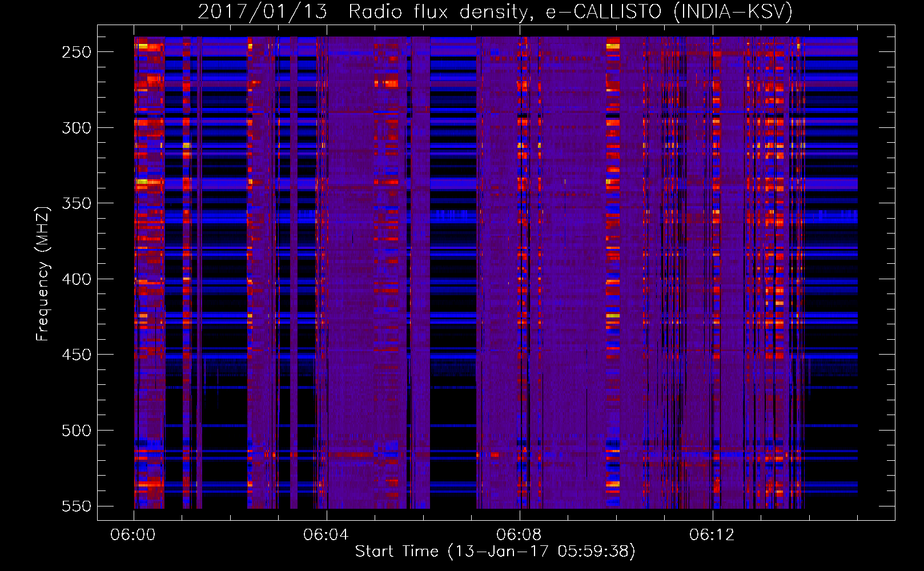Click the 400 frequency tick label
The width and height of the screenshot is (924, 571).
point(76,279)
